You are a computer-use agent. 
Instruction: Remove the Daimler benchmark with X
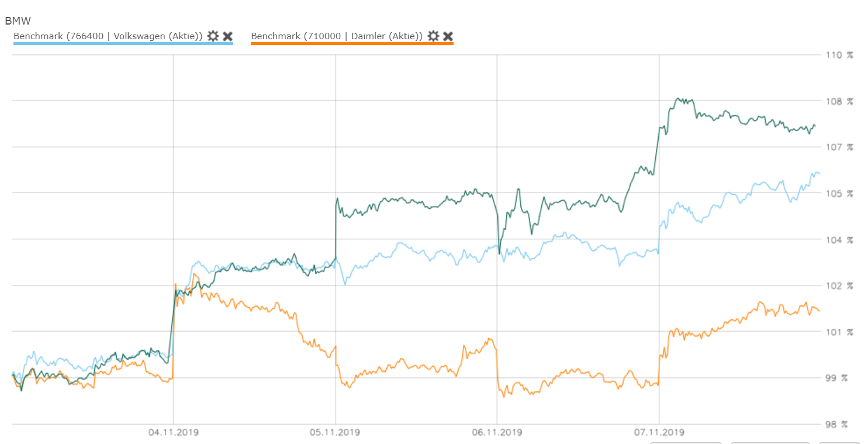coord(448,36)
